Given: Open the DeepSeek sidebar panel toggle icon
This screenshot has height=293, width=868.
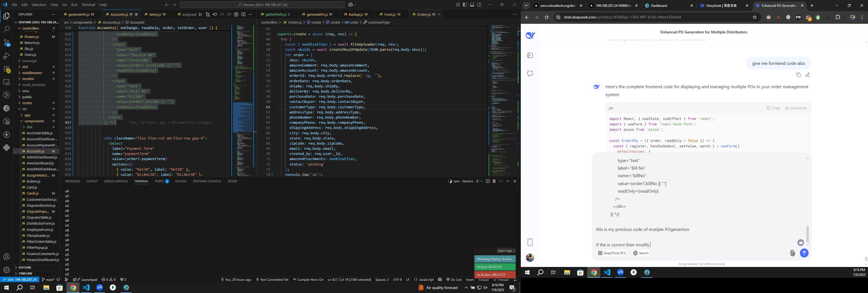Looking at the screenshot, I should click(530, 55).
